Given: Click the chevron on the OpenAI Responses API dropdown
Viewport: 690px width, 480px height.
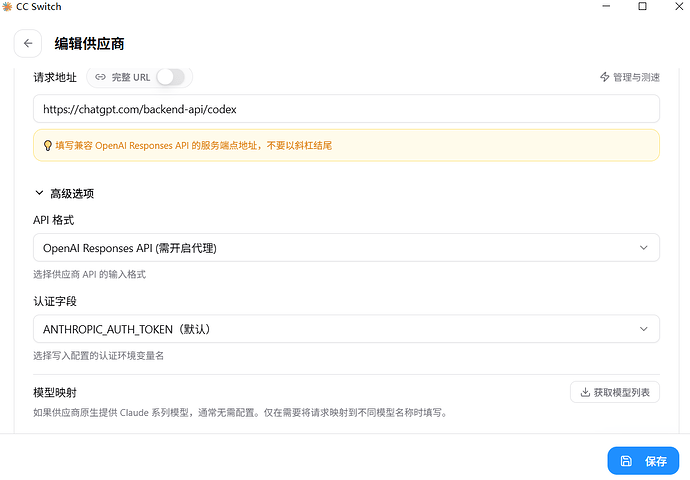Looking at the screenshot, I should pos(643,248).
